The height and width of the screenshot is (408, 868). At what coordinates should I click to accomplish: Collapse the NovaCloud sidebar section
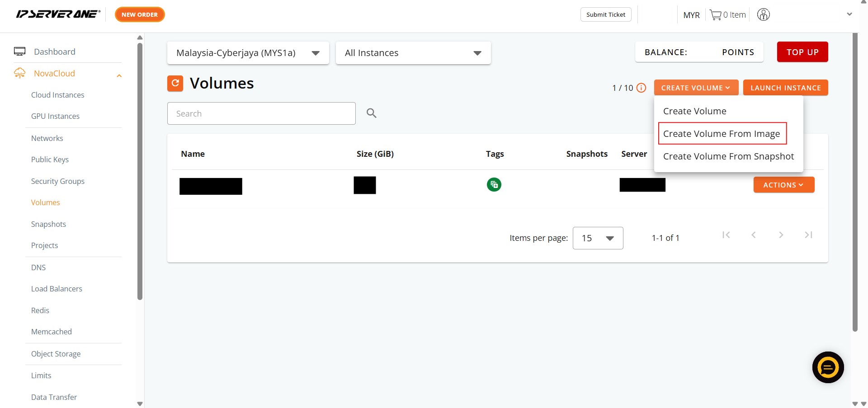pyautogui.click(x=119, y=75)
